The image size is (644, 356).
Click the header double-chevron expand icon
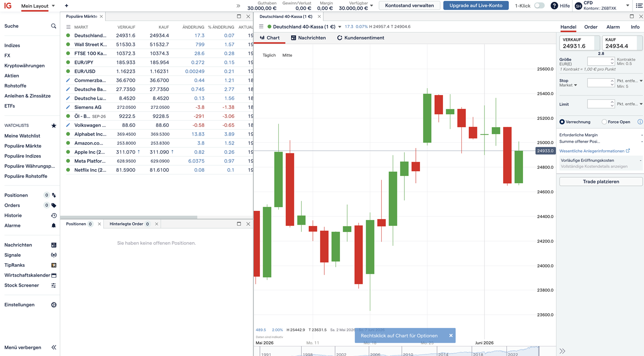coord(238,6)
